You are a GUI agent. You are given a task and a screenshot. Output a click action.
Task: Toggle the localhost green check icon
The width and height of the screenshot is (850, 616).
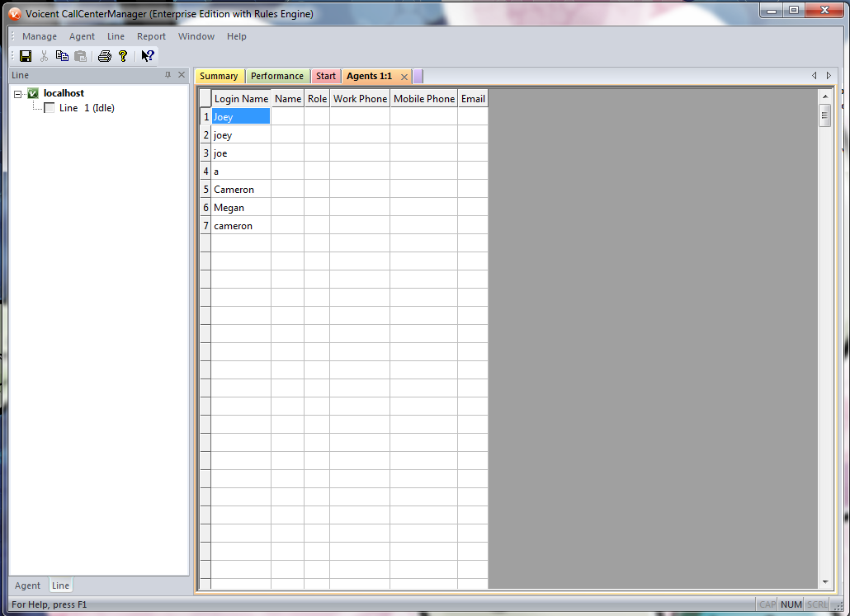click(x=33, y=93)
